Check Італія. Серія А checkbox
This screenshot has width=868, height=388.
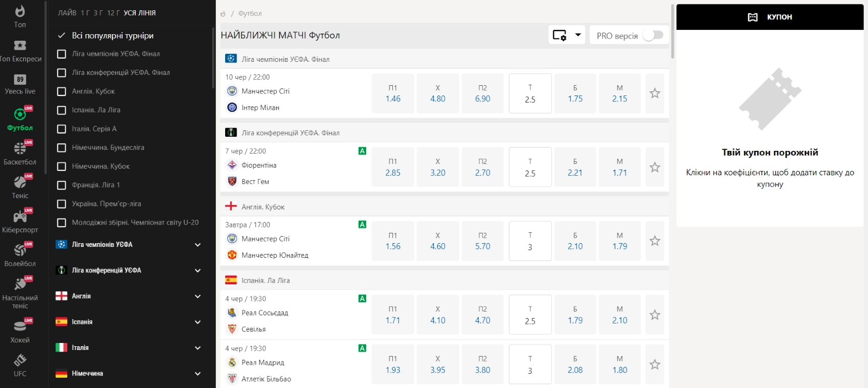pyautogui.click(x=62, y=129)
